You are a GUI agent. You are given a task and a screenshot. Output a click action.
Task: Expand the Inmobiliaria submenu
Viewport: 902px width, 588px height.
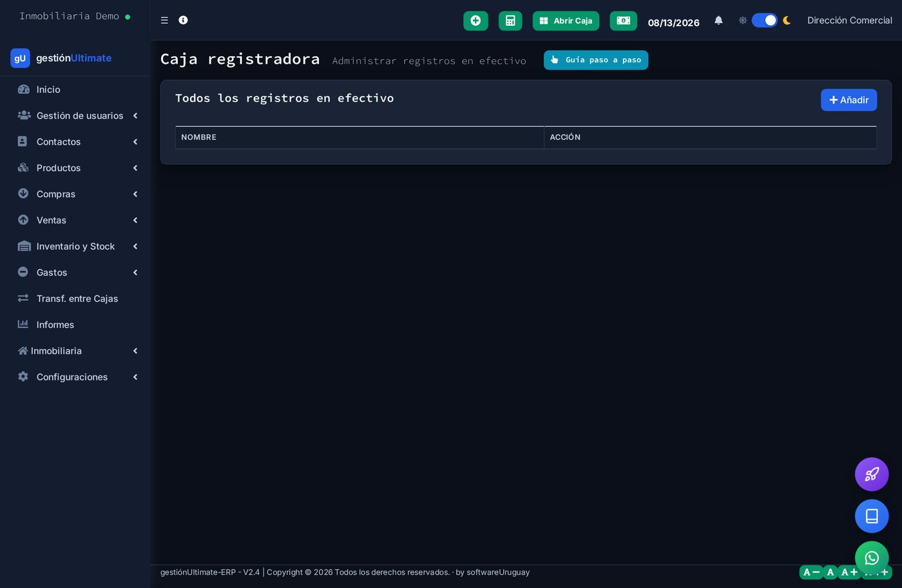(x=75, y=351)
